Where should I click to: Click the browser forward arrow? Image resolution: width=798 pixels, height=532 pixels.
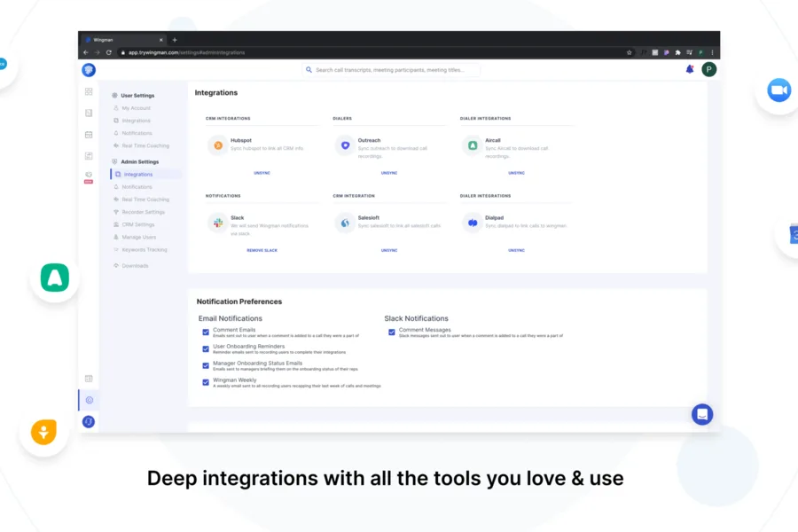[97, 52]
